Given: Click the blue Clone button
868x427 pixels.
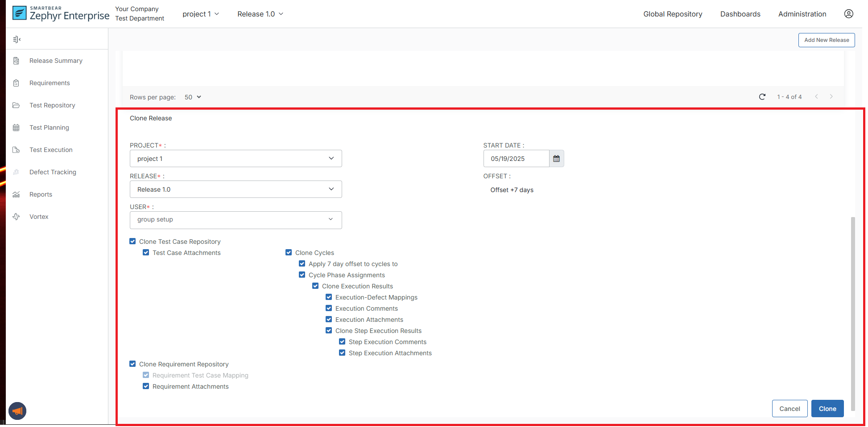Looking at the screenshot, I should 827,409.
